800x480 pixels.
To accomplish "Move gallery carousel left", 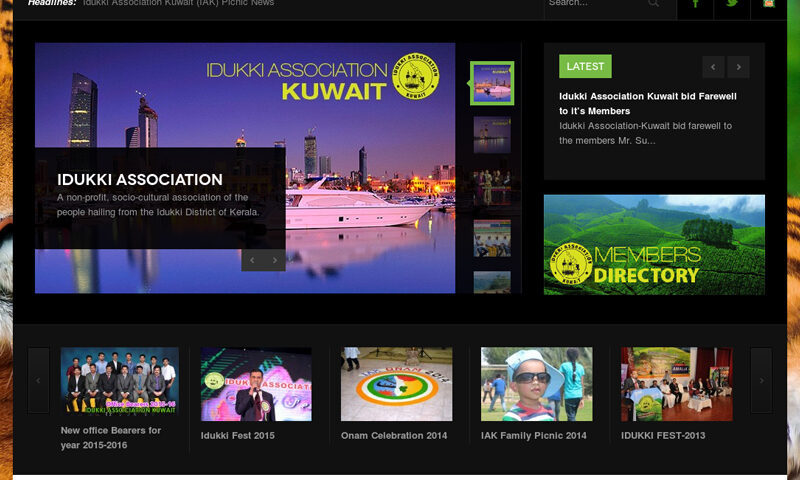I will 38,381.
